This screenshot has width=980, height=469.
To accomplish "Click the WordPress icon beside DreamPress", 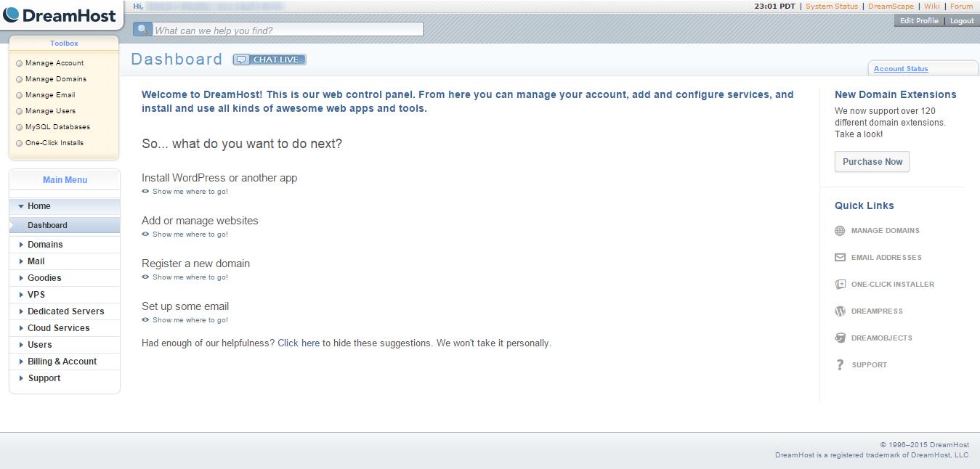I will [840, 311].
